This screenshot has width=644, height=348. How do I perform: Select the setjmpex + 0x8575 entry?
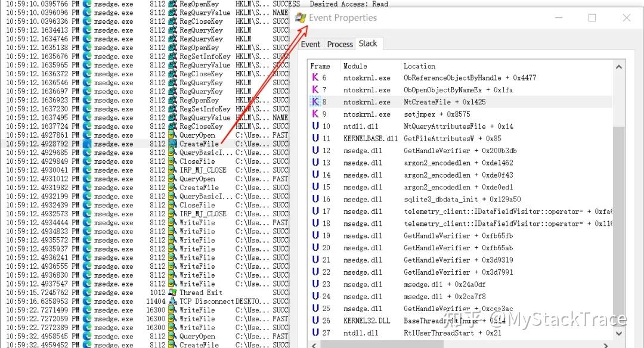(x=436, y=114)
